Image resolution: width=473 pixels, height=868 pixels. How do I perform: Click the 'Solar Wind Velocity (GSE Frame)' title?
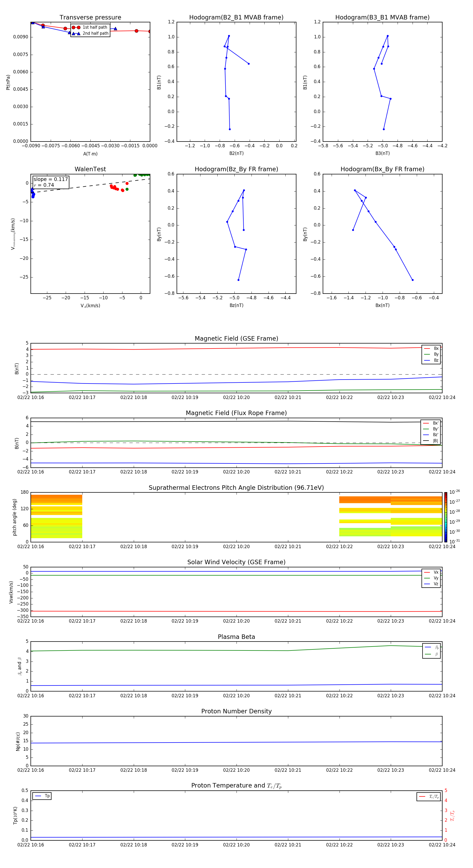236,562
